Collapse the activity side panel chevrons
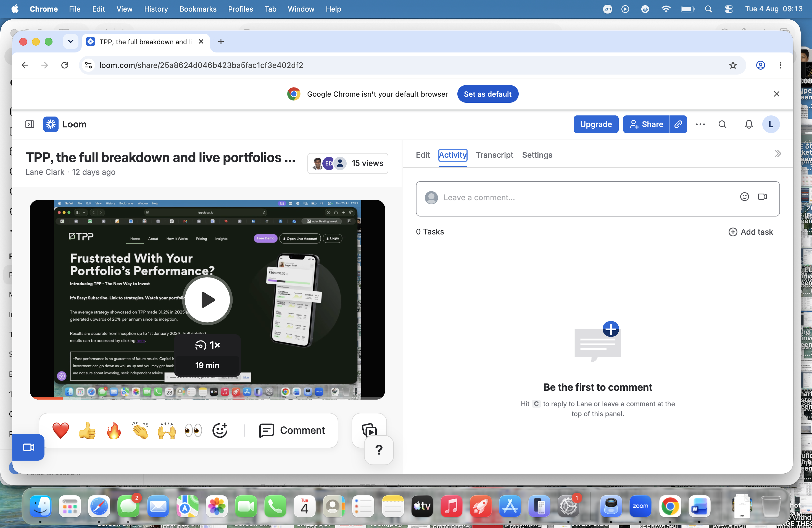This screenshot has height=528, width=812. point(777,154)
